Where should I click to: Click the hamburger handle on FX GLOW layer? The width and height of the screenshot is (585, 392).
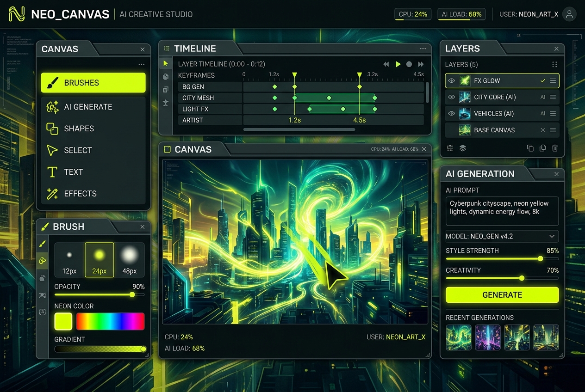coord(553,81)
